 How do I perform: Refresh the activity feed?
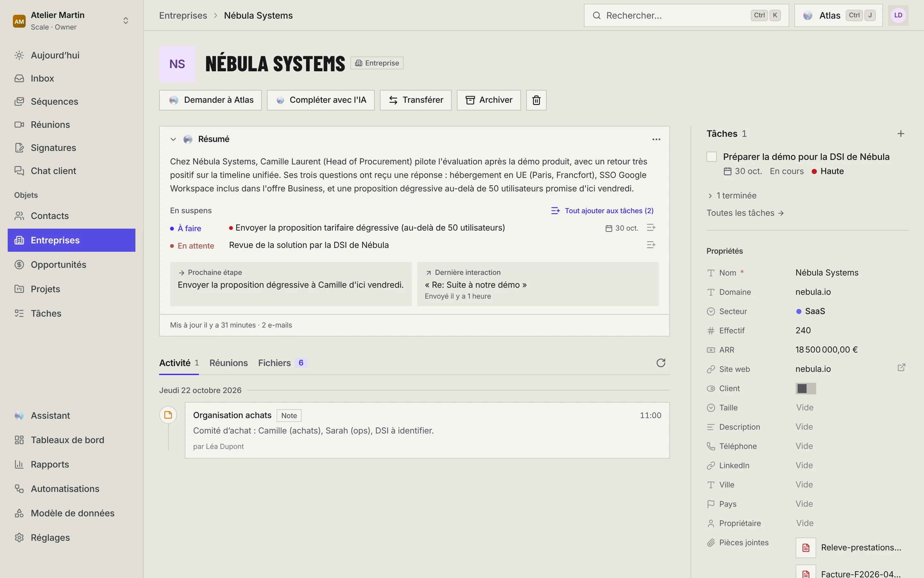coord(661,363)
